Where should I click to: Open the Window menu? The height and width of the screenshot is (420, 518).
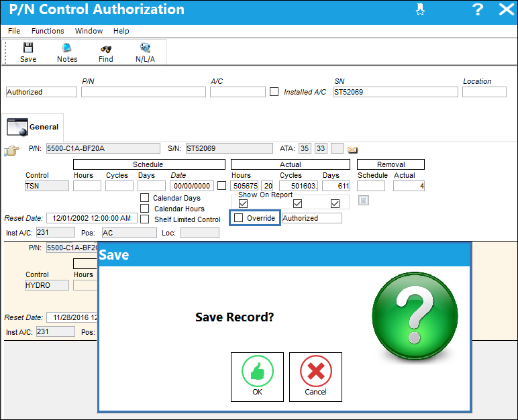point(89,31)
